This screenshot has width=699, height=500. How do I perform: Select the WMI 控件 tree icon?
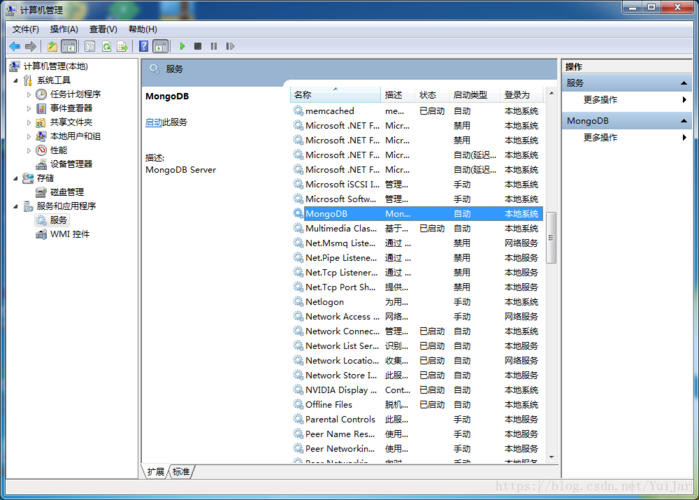[x=41, y=234]
